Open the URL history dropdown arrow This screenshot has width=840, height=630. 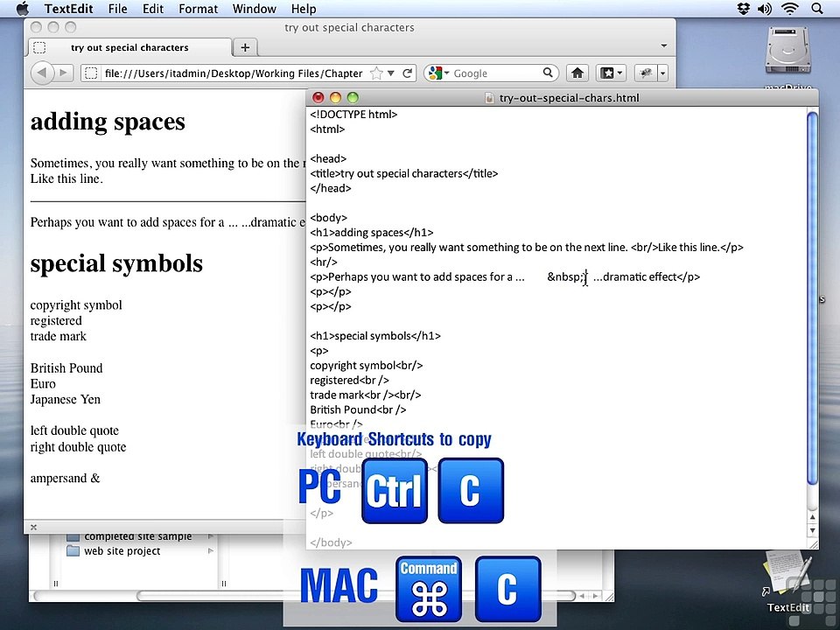click(x=391, y=73)
